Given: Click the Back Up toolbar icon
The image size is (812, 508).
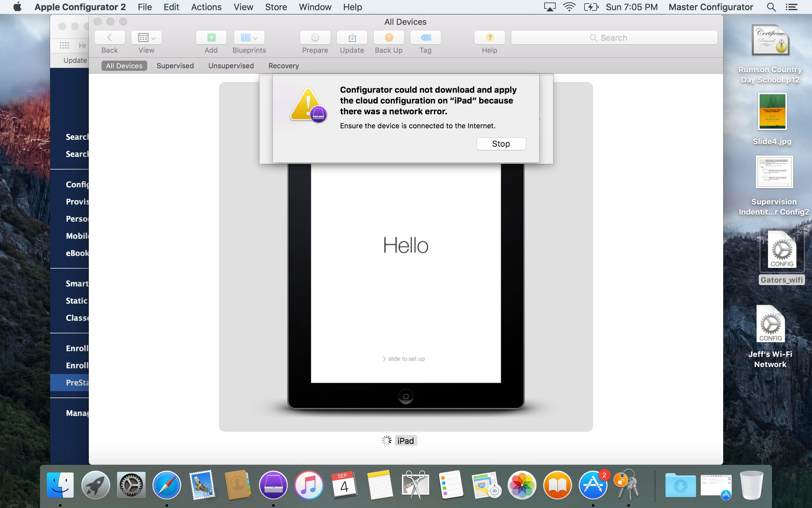Looking at the screenshot, I should click(x=389, y=37).
